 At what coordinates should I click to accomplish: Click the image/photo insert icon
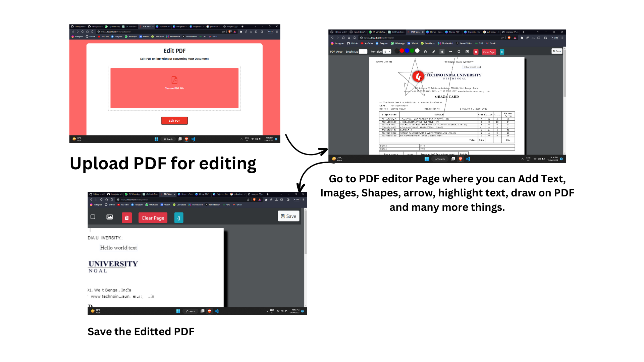(x=109, y=217)
